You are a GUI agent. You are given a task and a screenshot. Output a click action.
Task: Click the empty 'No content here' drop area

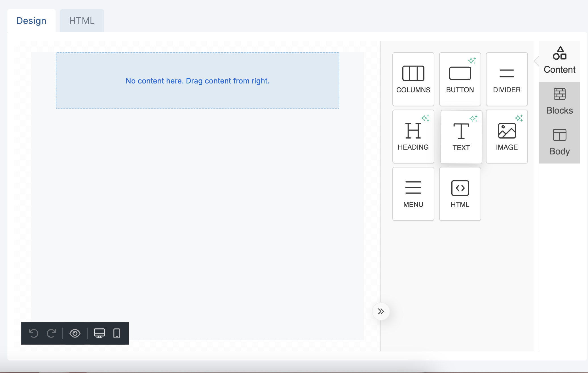coord(197,81)
